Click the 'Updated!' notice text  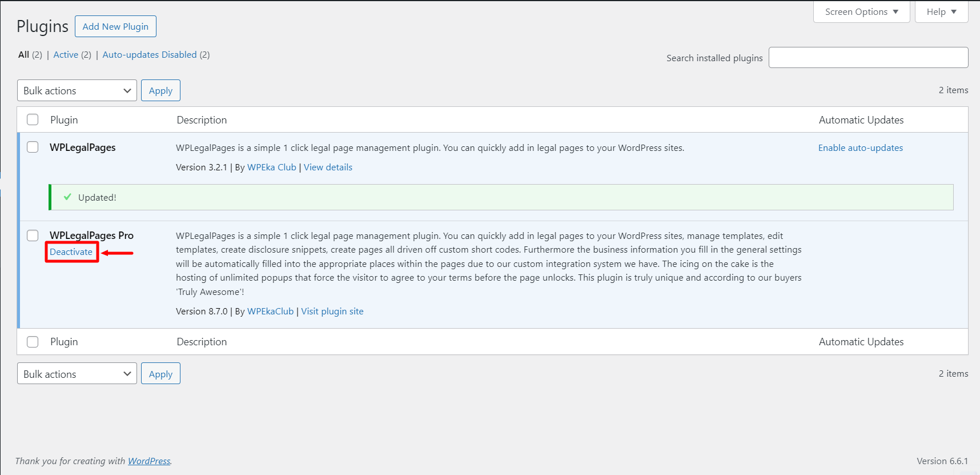click(x=97, y=198)
